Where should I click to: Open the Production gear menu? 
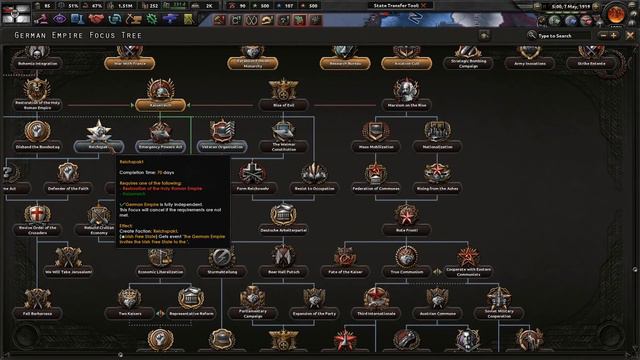[151, 19]
